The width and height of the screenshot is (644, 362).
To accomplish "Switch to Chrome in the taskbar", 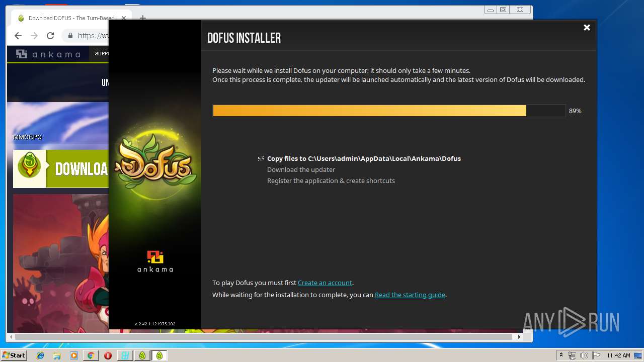I will click(x=91, y=355).
